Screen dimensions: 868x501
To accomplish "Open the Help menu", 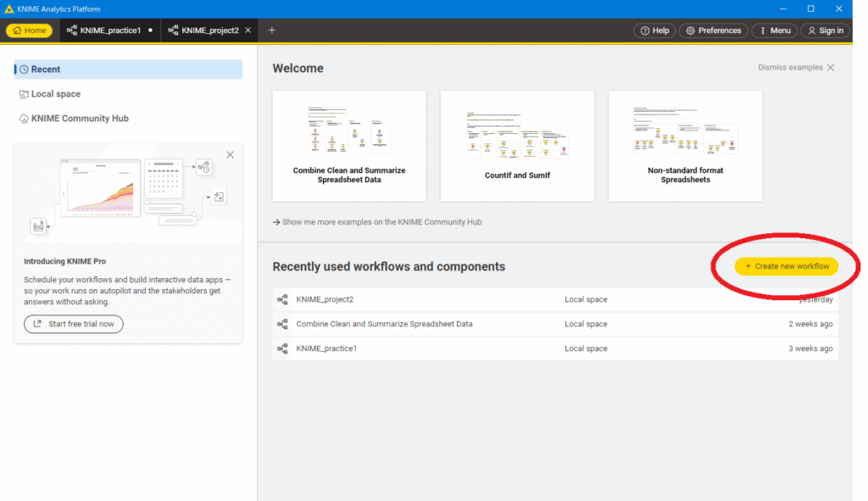I will pyautogui.click(x=654, y=31).
